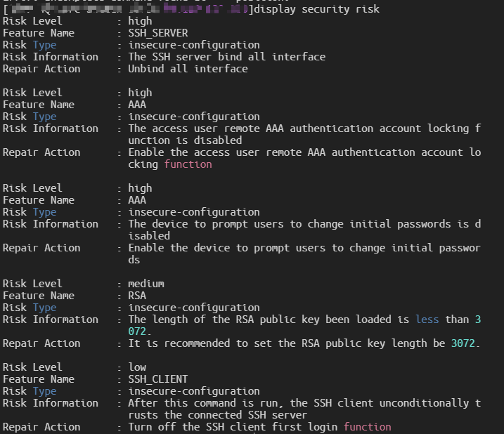This screenshot has height=434, width=504.
Task: Click the pink "function" after "first login"
Action: click(367, 427)
